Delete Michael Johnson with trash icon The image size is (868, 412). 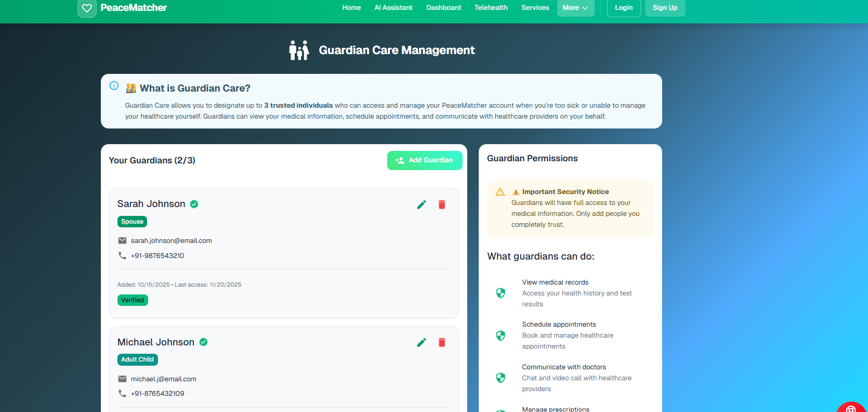[442, 342]
